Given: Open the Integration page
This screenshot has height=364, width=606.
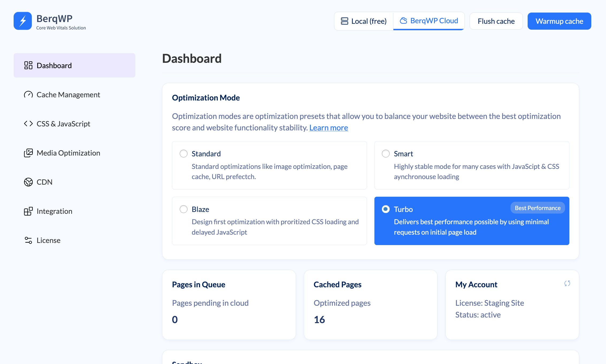Looking at the screenshot, I should (x=74, y=211).
